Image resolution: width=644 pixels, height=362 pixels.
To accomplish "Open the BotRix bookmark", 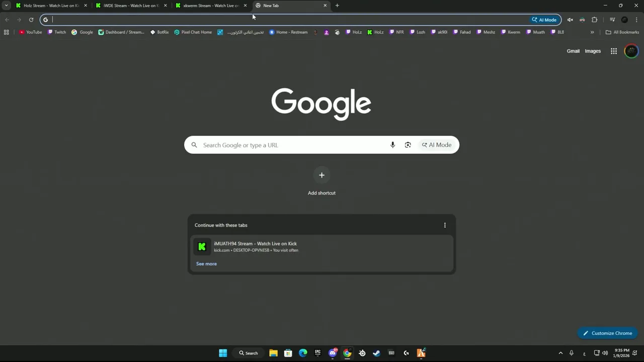I will pyautogui.click(x=159, y=32).
